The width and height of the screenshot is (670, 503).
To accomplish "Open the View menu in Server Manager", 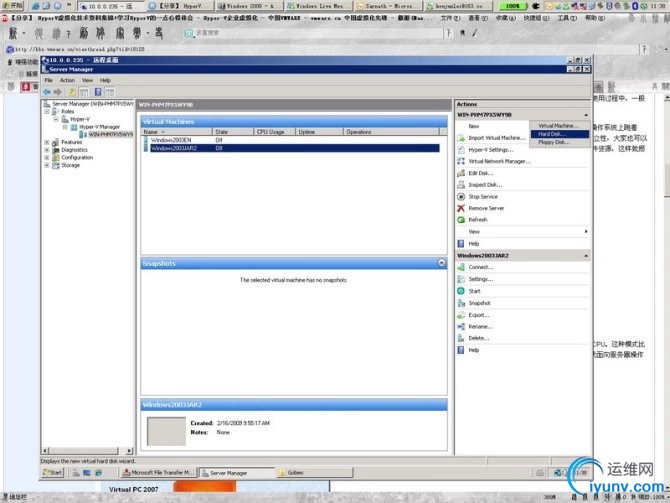I will (87, 80).
